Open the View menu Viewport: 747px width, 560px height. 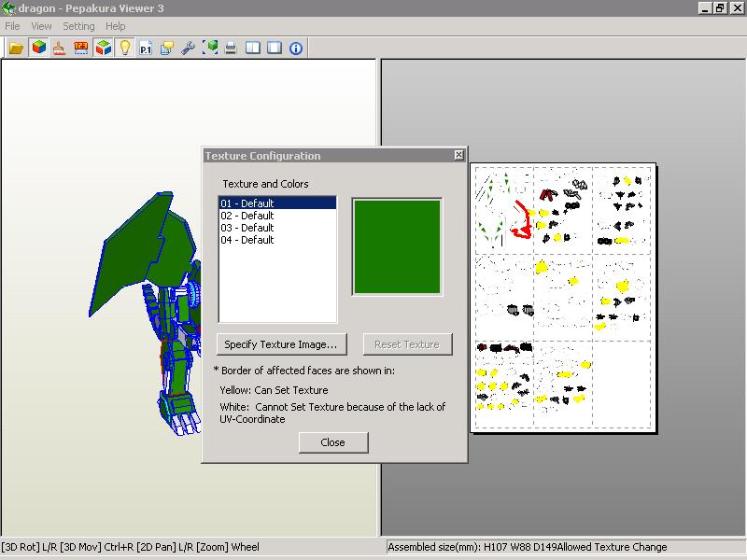tap(40, 26)
